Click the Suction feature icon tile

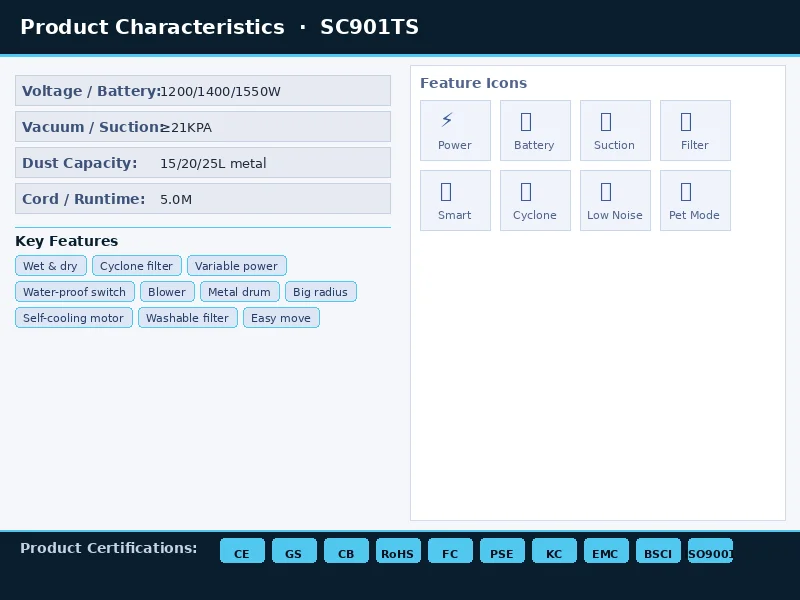[615, 131]
